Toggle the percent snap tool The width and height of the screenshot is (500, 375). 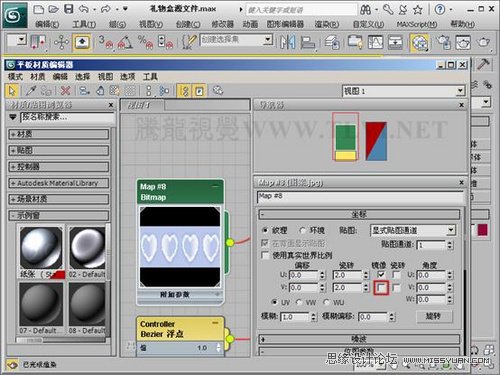click(146, 42)
